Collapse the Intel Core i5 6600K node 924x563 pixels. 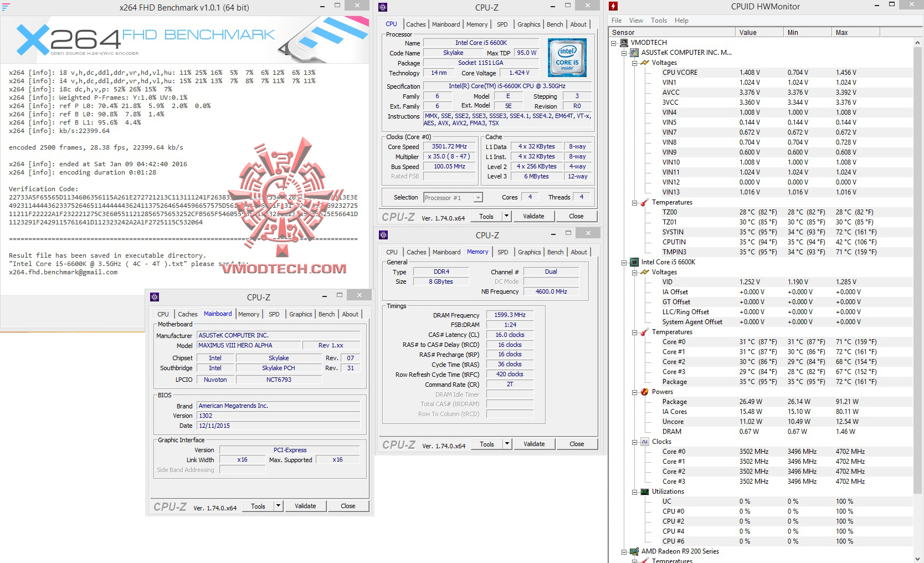[624, 263]
